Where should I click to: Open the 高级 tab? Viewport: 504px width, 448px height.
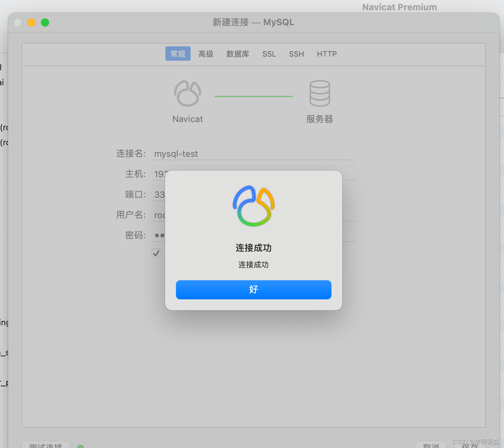tap(206, 54)
